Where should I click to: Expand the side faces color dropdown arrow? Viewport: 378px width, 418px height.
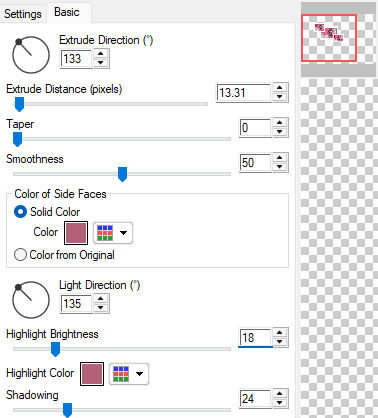point(124,233)
